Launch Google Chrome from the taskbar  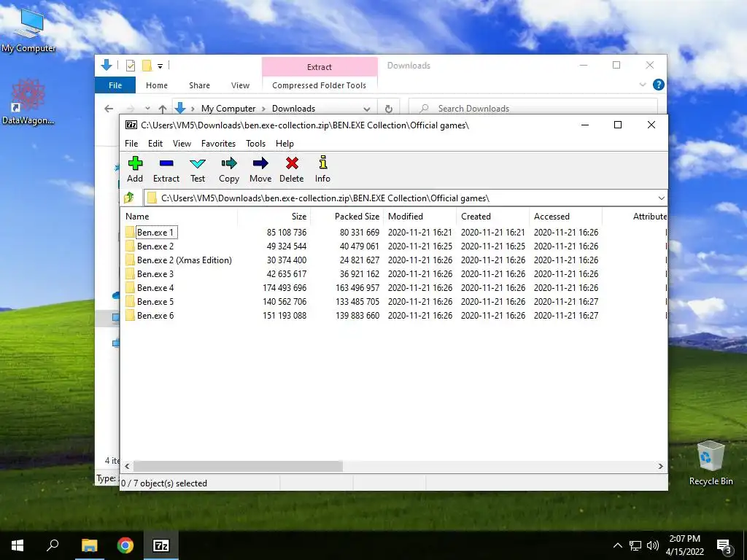[125, 545]
